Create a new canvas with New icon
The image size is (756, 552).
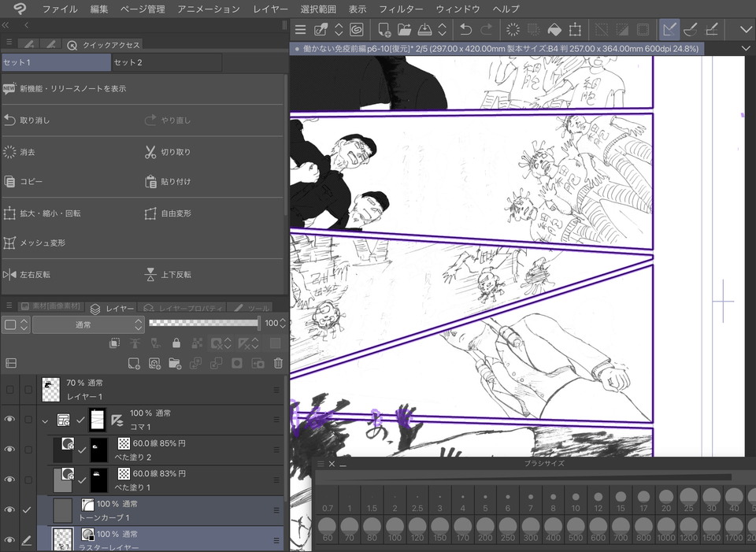[x=384, y=30]
